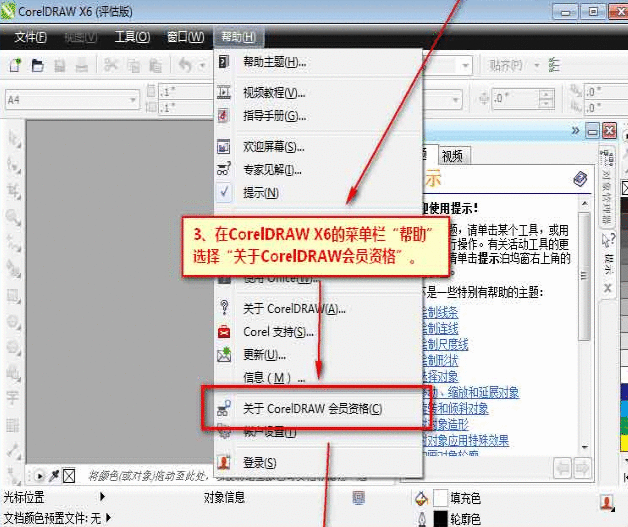This screenshot has height=527, width=628.
Task: Expand the 光标位置 status arrow
Action: [x=103, y=497]
